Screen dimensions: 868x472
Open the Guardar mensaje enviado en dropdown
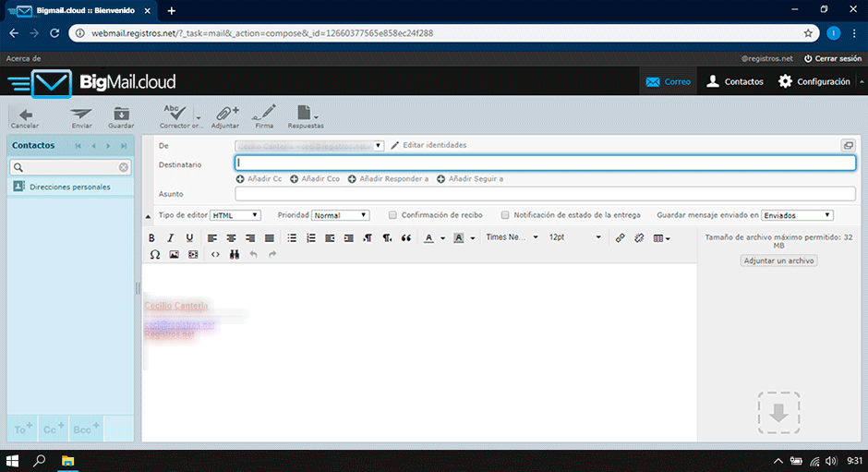point(797,215)
